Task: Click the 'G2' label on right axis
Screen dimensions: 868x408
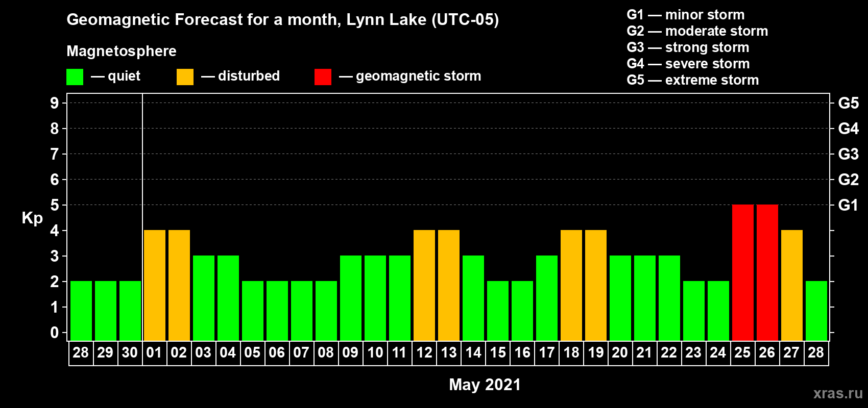Action: tap(848, 180)
